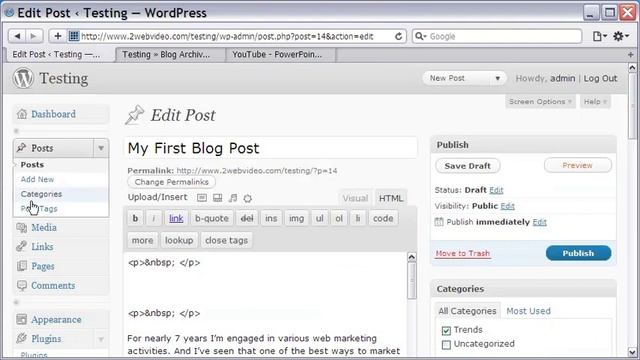640x360 pixels.
Task: Click the Change Permalinks button
Action: (171, 182)
